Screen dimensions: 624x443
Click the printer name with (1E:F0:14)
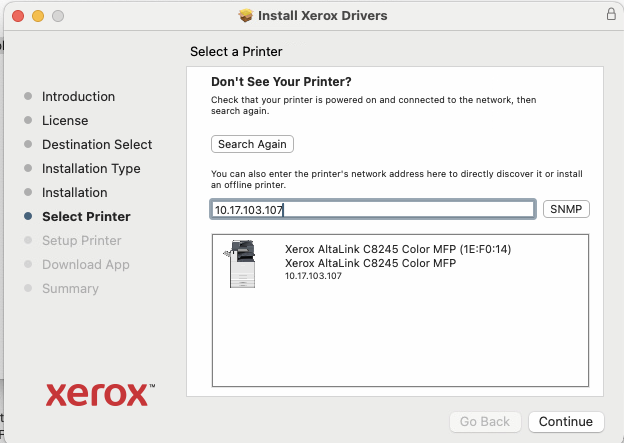pyautogui.click(x=398, y=249)
